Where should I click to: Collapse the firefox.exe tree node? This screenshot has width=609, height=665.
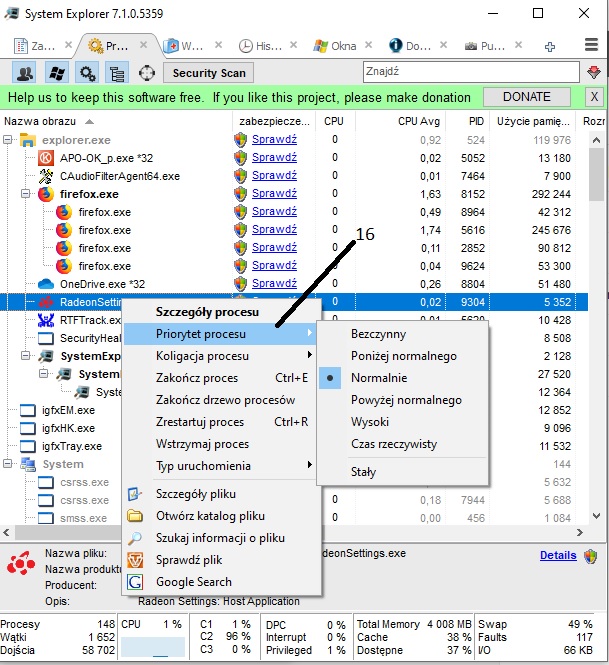(25, 194)
